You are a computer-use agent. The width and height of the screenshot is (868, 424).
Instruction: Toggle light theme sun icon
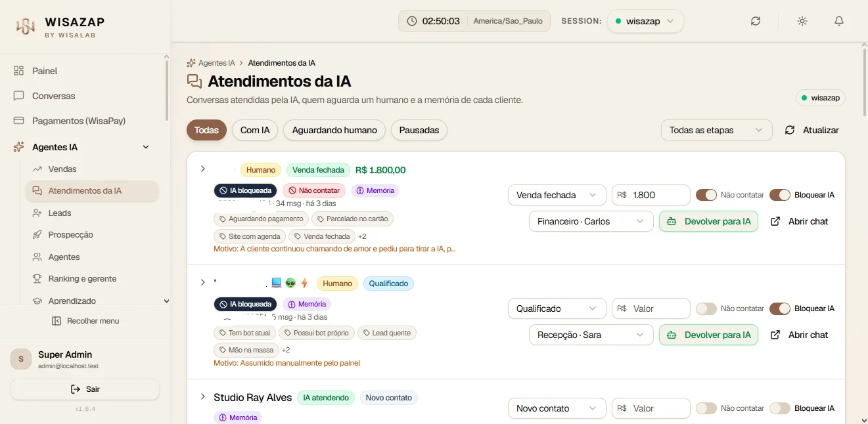(x=802, y=21)
